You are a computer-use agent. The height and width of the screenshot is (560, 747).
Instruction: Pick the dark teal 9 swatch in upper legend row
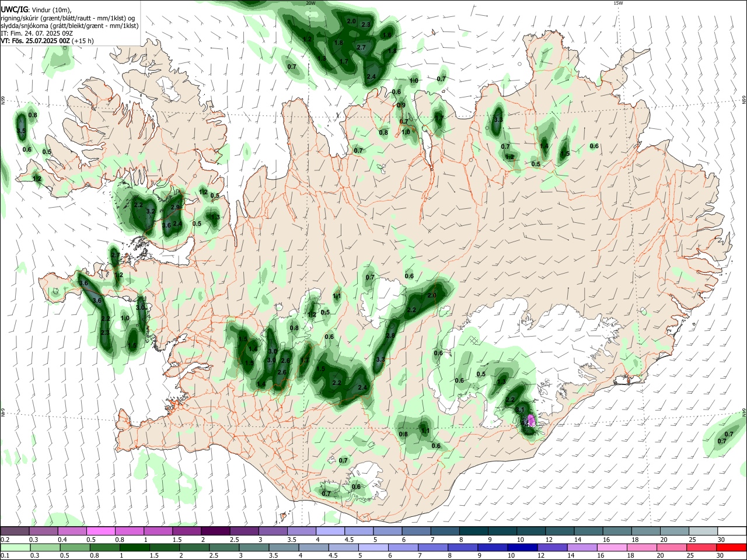[x=502, y=531]
